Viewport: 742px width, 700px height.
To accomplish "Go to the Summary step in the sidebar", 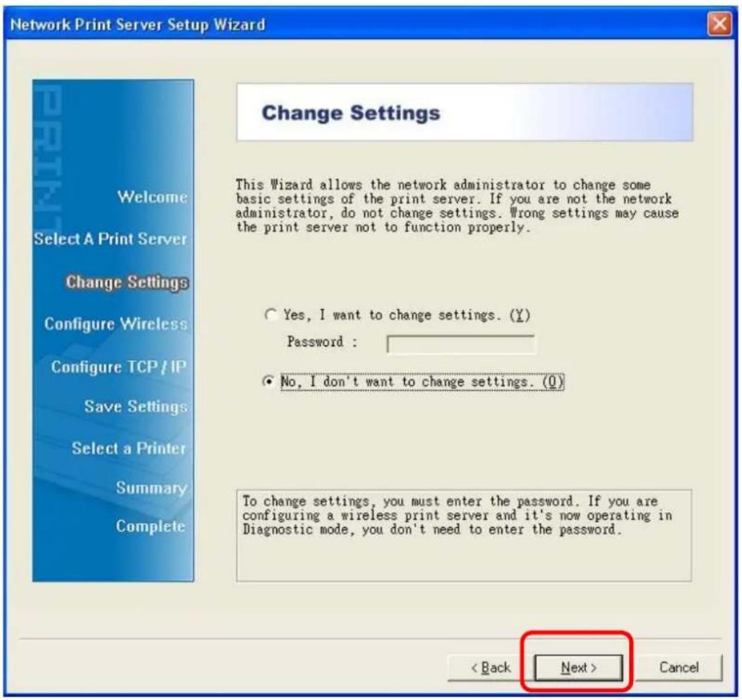I will click(155, 489).
